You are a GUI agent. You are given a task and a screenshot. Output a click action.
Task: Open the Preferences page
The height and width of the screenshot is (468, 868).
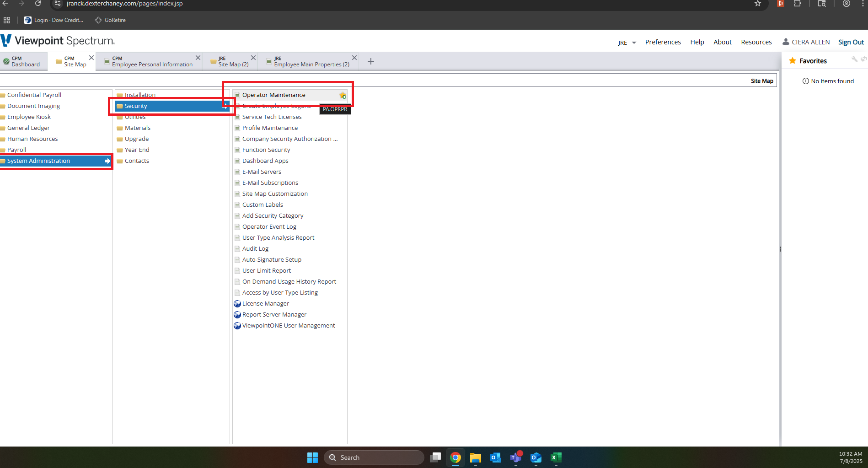663,42
